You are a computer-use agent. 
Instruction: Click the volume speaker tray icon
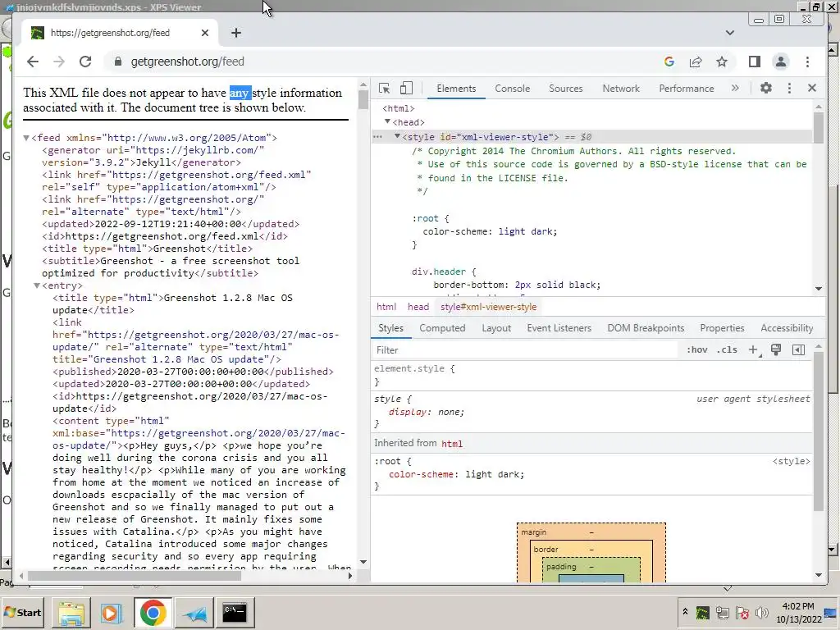761,612
